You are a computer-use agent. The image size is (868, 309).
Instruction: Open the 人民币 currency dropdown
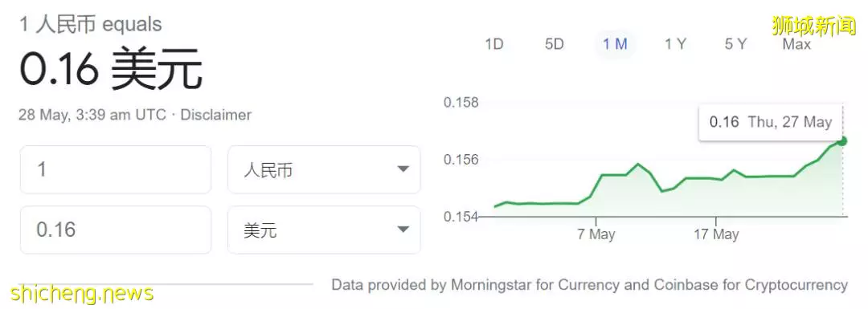[x=324, y=169]
